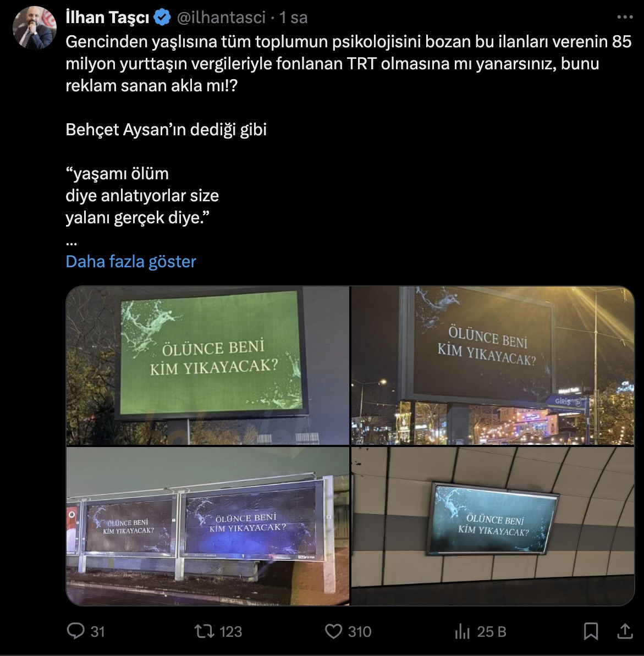
Task: Open the İlhan Taşcı display name
Action: click(x=108, y=18)
